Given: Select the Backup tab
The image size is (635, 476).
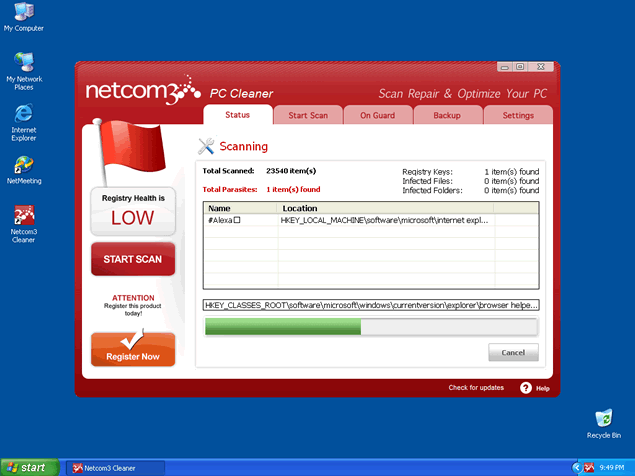Looking at the screenshot, I should (x=447, y=115).
